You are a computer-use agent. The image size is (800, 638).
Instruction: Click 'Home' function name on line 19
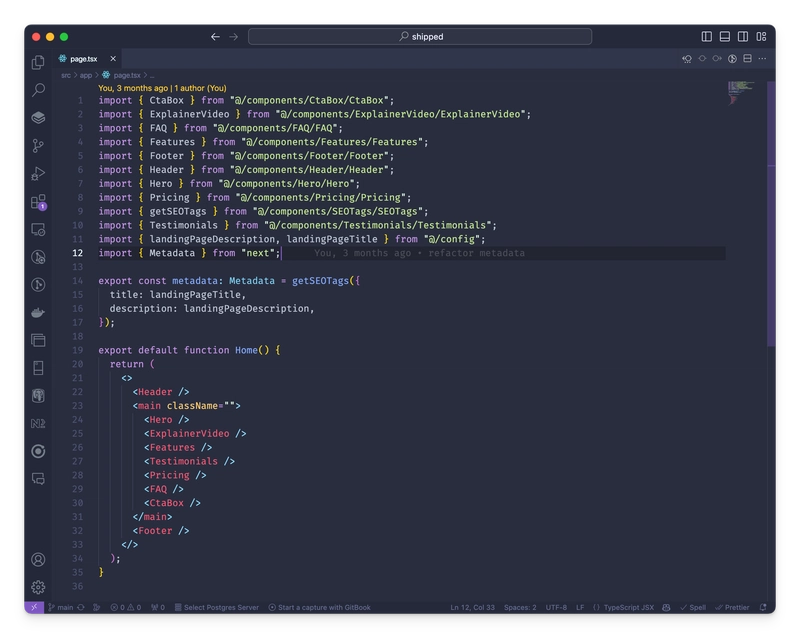coord(246,350)
